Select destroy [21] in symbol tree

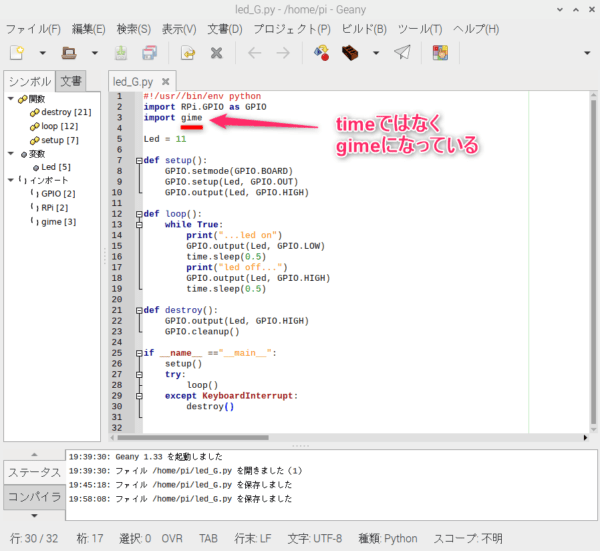(61, 112)
